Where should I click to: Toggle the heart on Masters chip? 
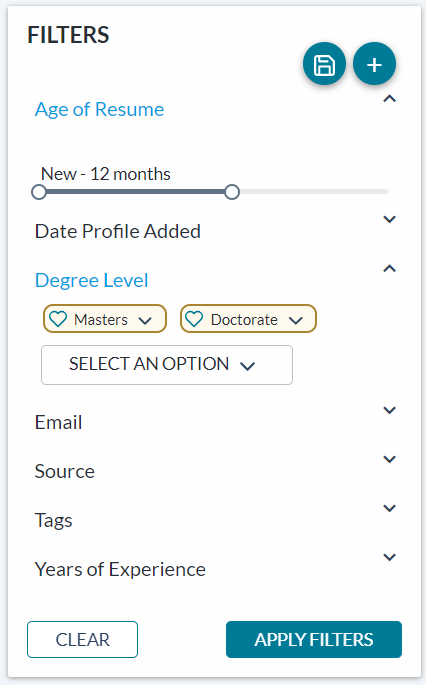point(58,319)
